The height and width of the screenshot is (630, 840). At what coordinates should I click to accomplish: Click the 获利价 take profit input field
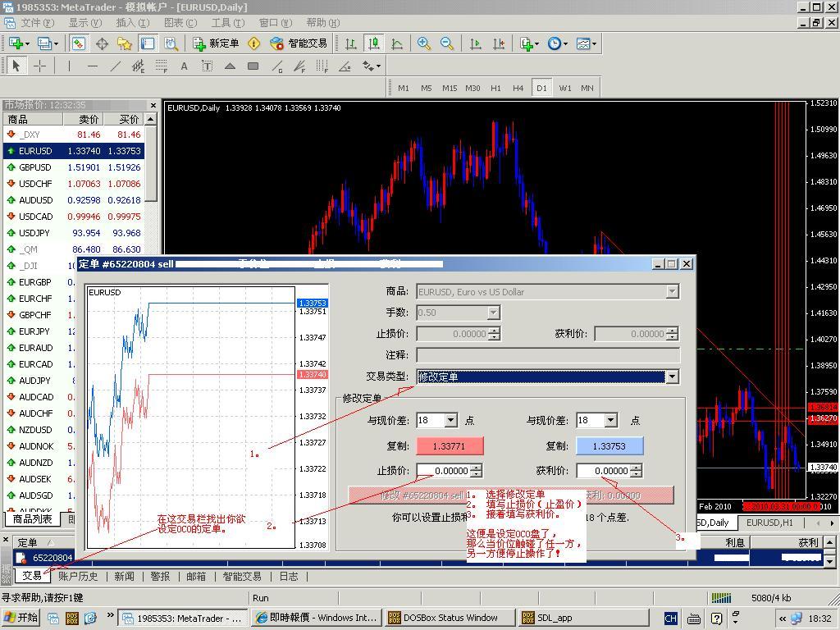(603, 471)
